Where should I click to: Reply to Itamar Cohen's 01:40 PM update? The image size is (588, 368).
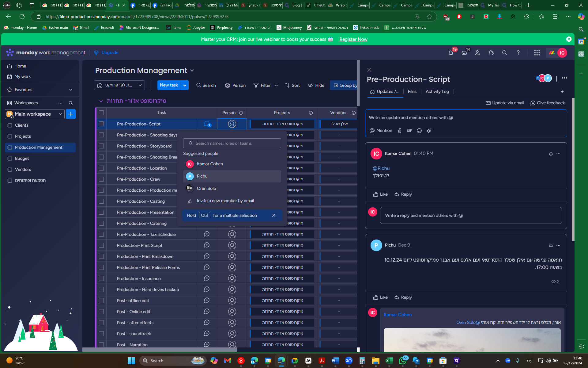click(403, 194)
